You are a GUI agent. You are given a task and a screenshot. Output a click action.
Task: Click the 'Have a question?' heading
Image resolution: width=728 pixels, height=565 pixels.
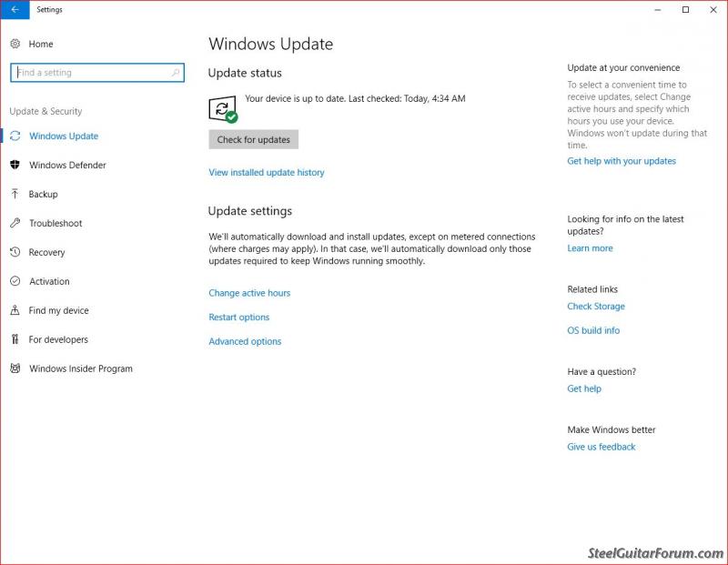[602, 371]
